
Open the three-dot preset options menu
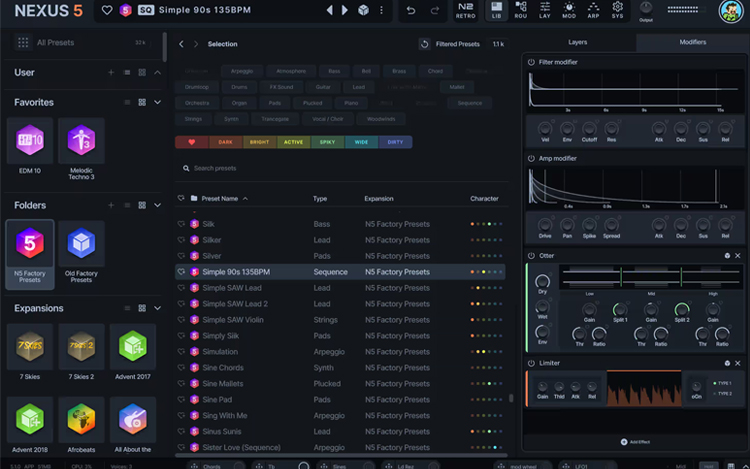(381, 10)
